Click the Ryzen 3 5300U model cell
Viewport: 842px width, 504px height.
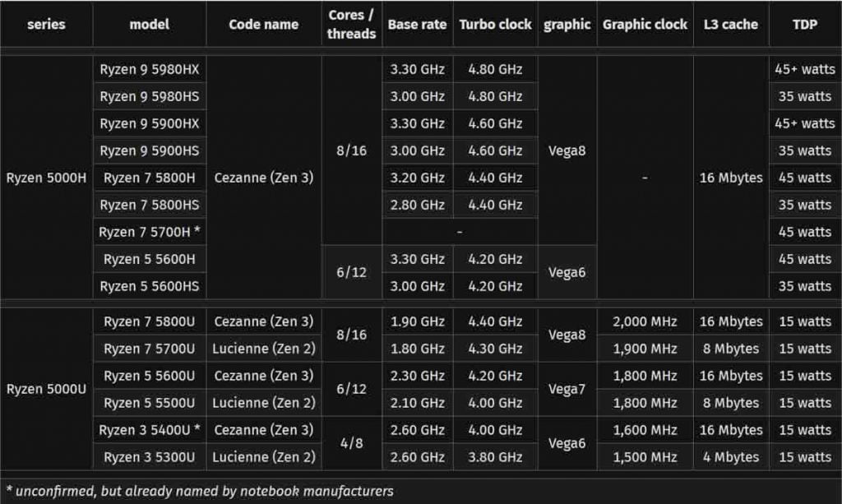coord(150,457)
